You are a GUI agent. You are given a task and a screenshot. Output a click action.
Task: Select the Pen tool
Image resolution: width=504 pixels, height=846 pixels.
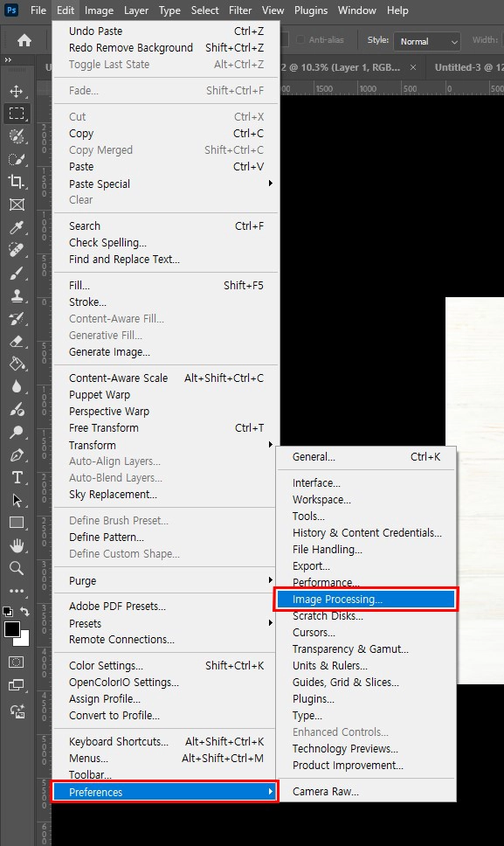[17, 454]
